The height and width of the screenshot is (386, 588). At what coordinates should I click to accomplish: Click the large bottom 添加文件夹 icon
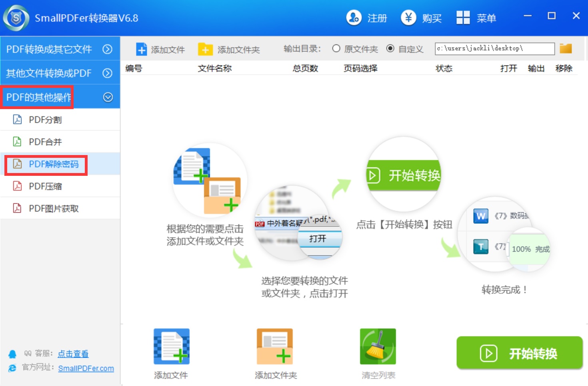[275, 346]
